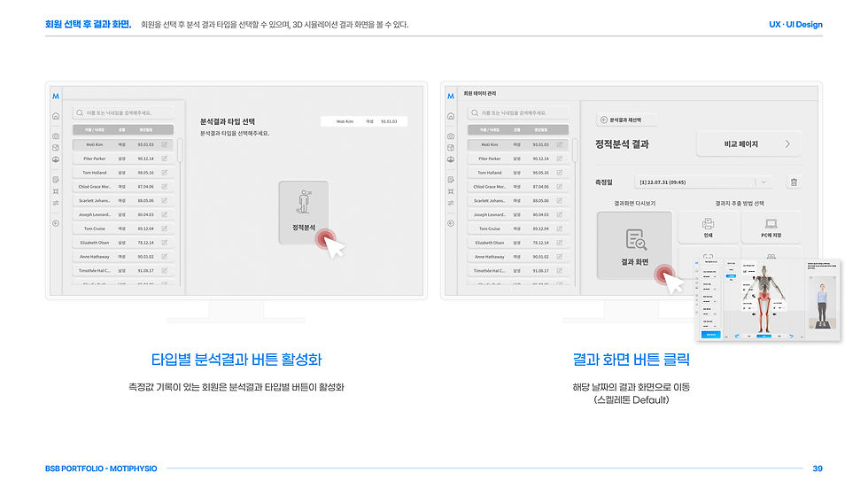Edit Tom Holland row in type-selection screen
868x488 pixels.
(165, 173)
